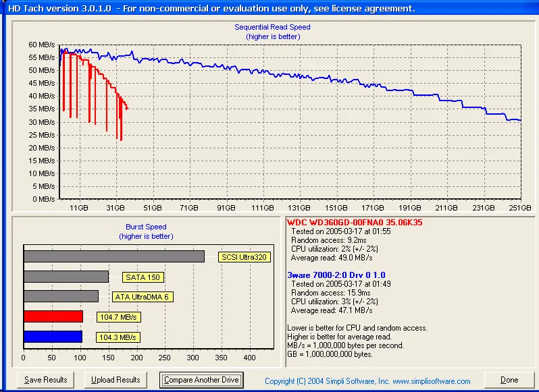Select the gray SATA 150 reference bar

pyautogui.click(x=66, y=277)
